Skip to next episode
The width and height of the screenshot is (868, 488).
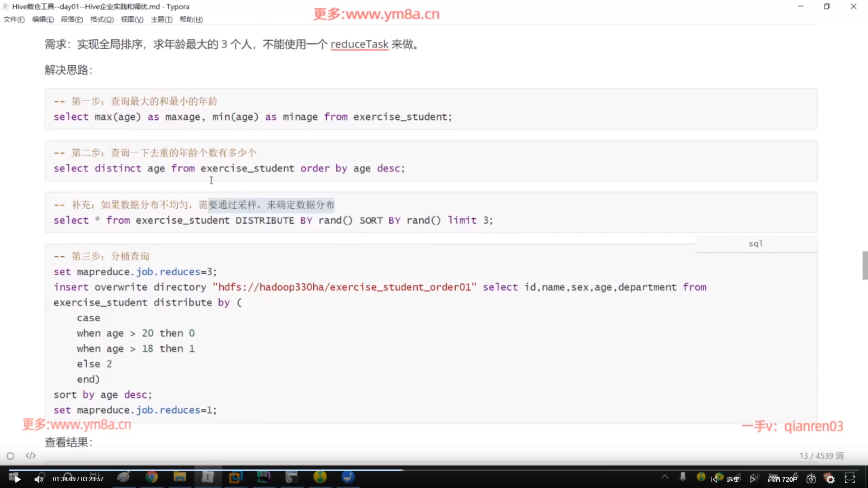coord(753,479)
